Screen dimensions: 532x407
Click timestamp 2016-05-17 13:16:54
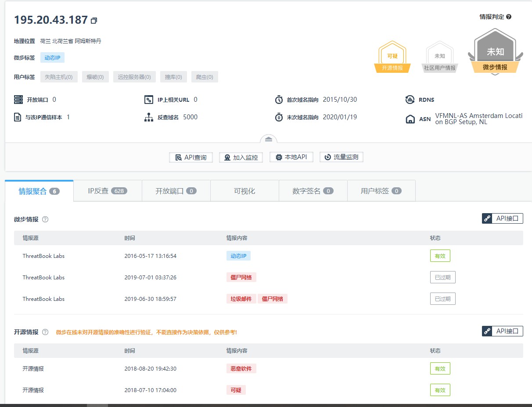151,256
